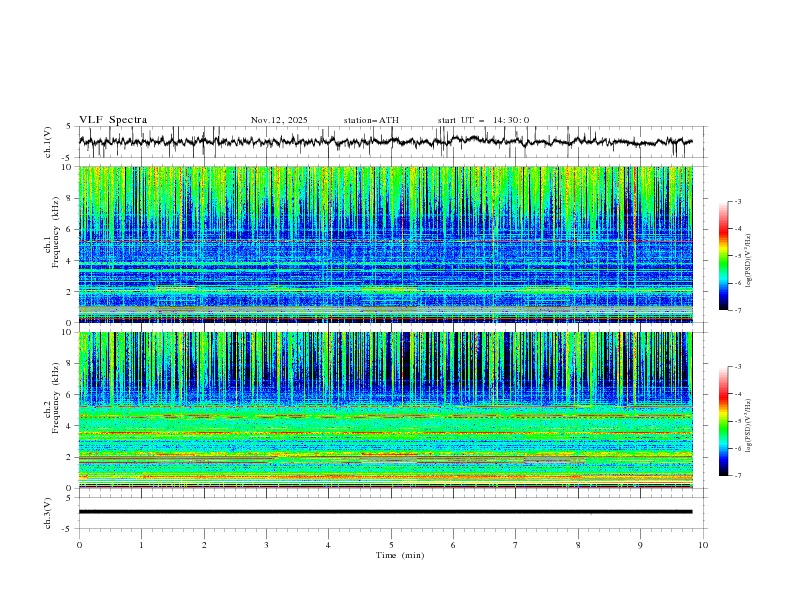
Task: Click the ch.1 spectrogram color bar
Action: tap(724, 256)
